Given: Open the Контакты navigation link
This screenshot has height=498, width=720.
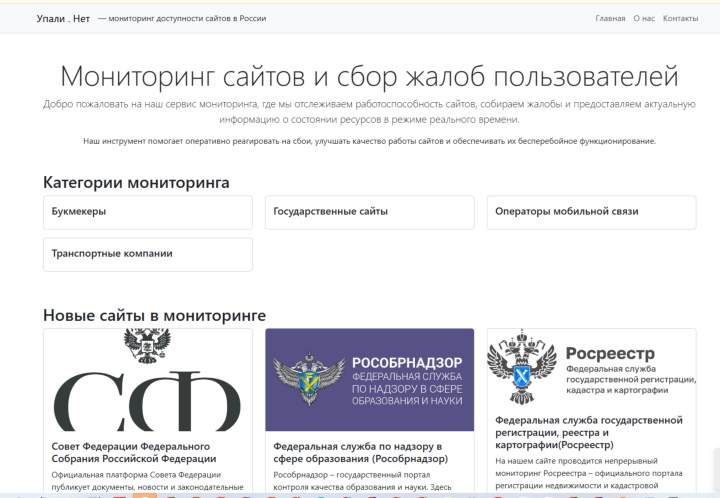Looking at the screenshot, I should coord(680,19).
